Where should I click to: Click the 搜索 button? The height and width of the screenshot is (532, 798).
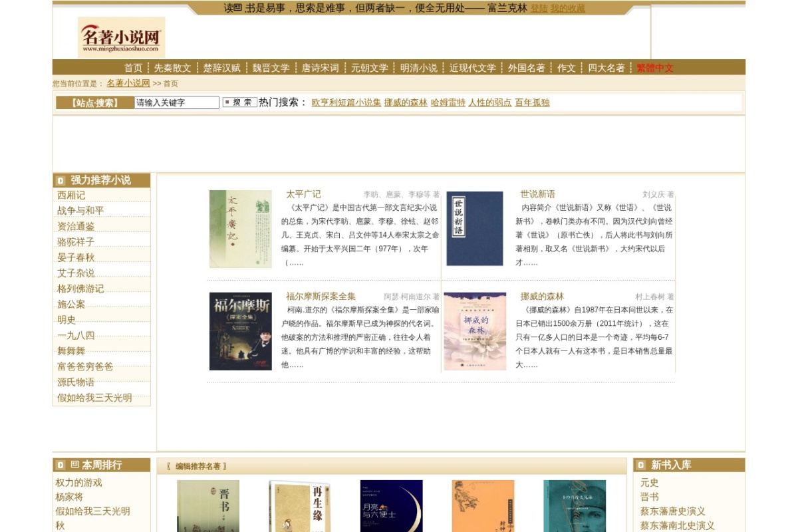point(239,102)
